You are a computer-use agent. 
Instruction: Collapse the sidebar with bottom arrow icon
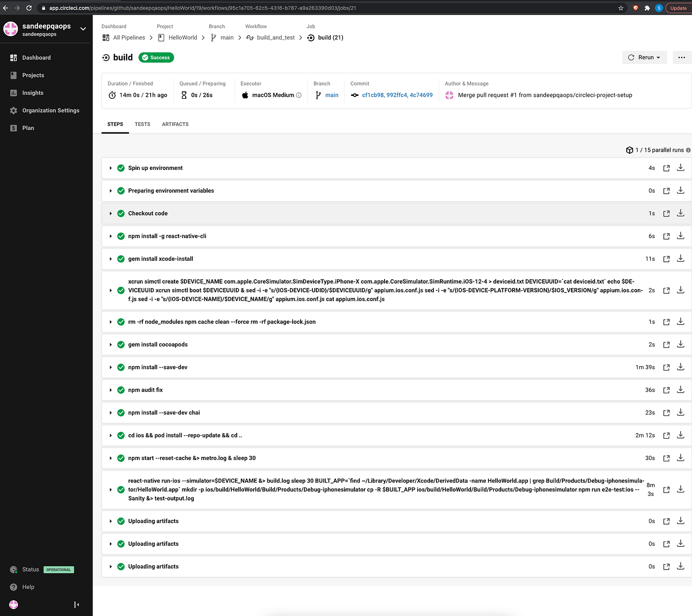pos(77,605)
